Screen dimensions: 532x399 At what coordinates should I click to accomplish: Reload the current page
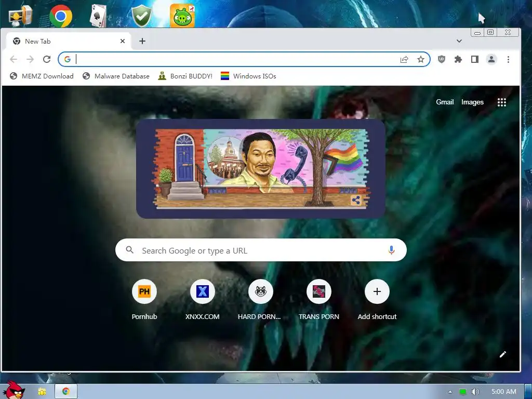47,59
